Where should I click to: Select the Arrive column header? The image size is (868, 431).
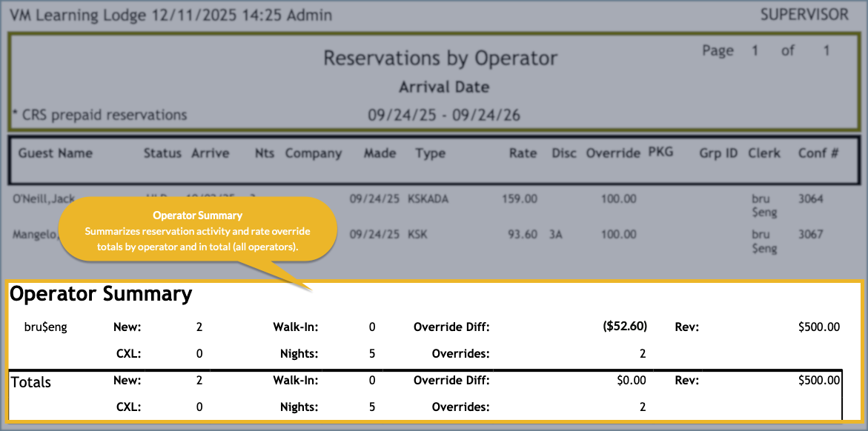211,153
